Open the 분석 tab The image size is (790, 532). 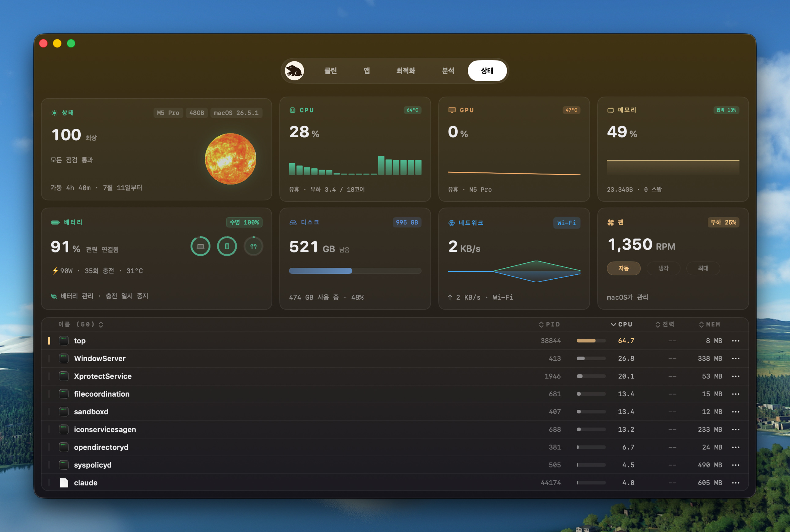tap(448, 71)
